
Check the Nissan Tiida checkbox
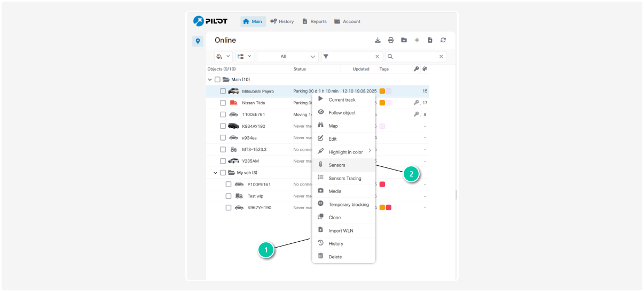click(223, 103)
